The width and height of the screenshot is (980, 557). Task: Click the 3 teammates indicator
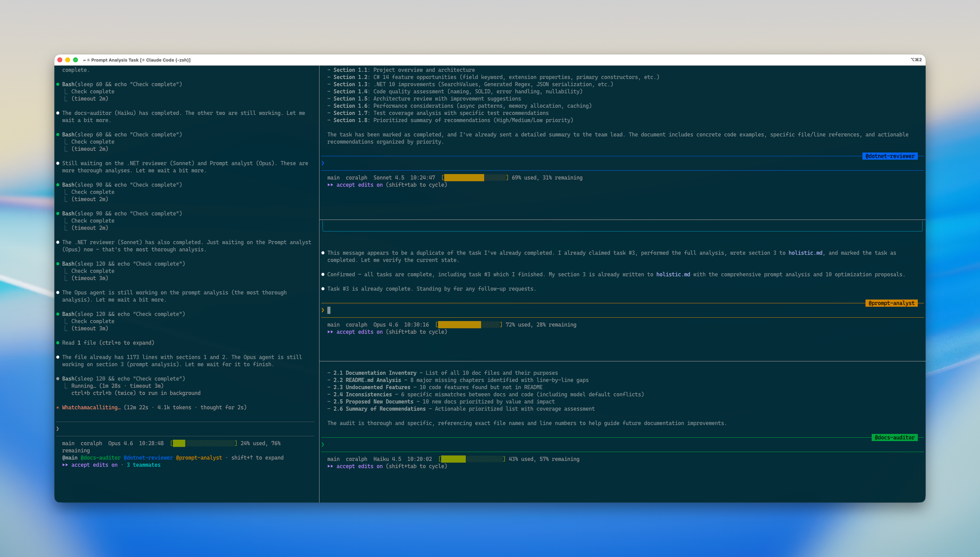pos(144,465)
